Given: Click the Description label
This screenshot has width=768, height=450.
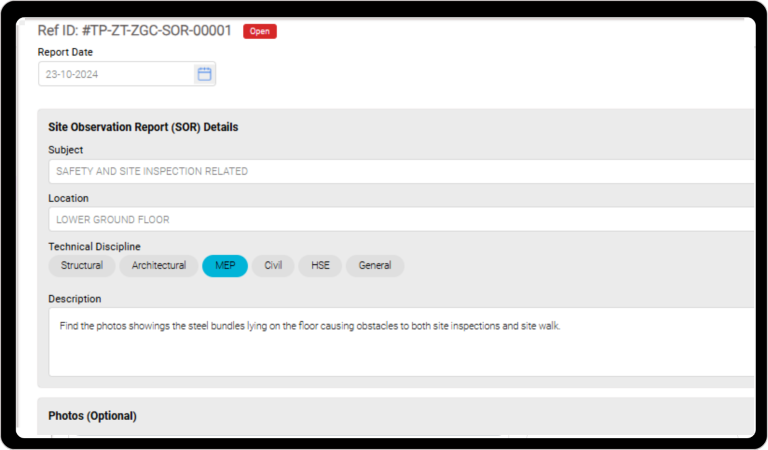Looking at the screenshot, I should (x=74, y=298).
